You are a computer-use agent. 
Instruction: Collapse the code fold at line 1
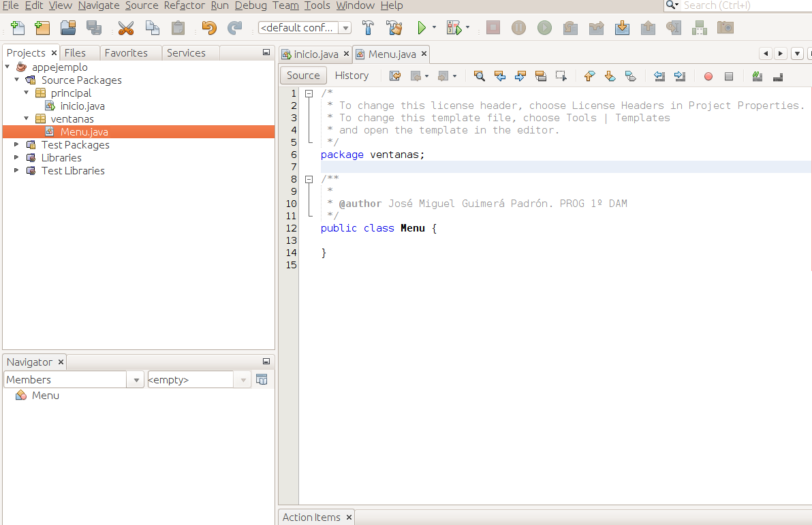click(x=309, y=93)
